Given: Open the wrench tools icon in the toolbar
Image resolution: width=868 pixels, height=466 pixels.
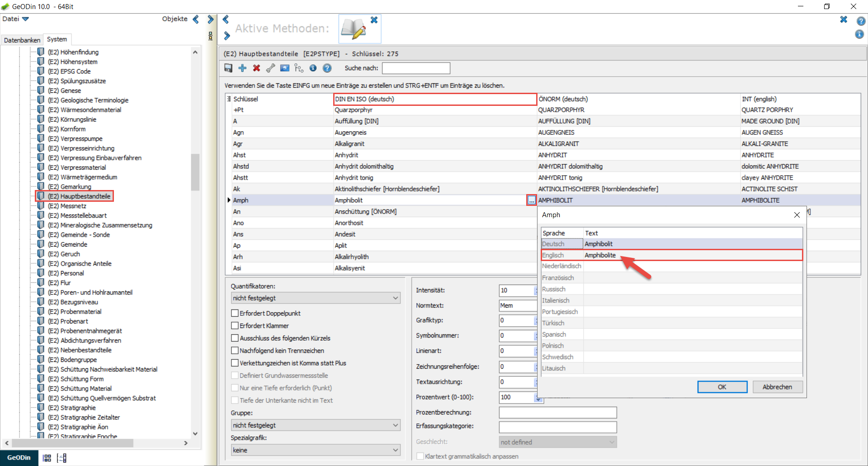Looking at the screenshot, I should (x=270, y=68).
